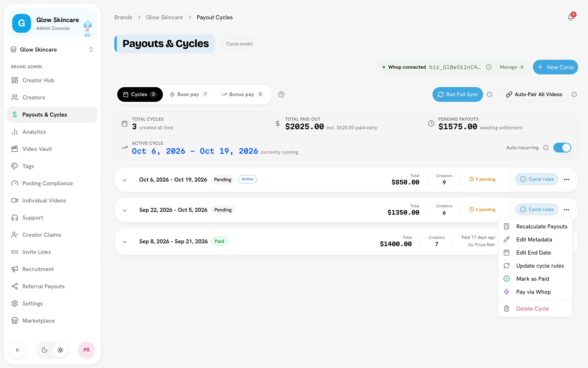Switch to the Base pay tab

189,94
